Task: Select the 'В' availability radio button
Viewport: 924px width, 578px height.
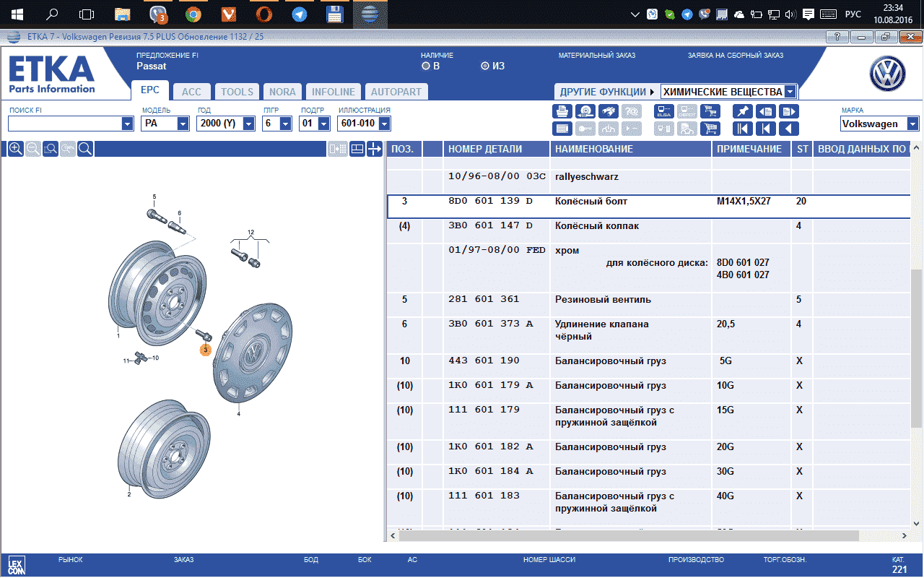Action: [x=425, y=66]
